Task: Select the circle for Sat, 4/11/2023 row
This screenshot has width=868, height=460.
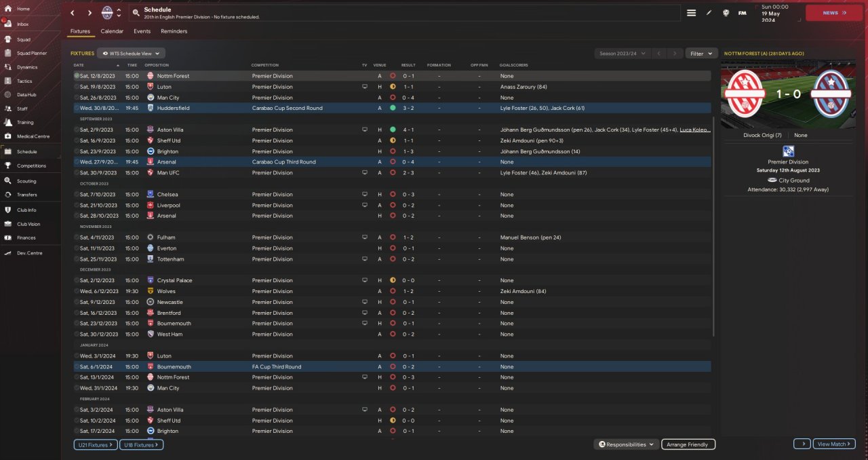Action: [x=77, y=237]
